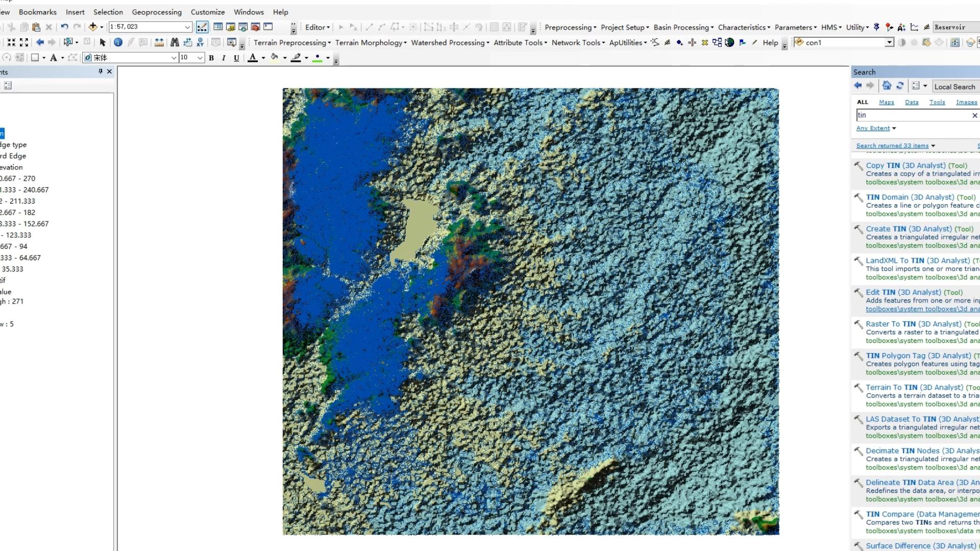The height and width of the screenshot is (551, 980).
Task: Click the search panel home icon
Action: 887,86
